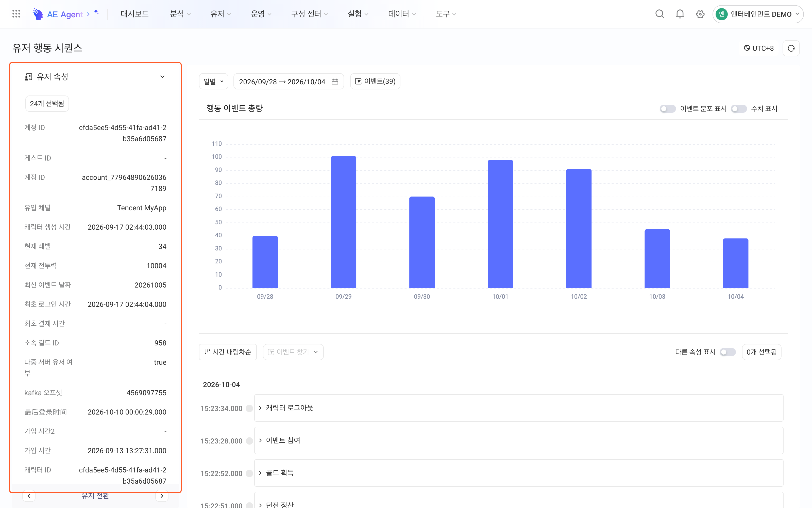
Task: Open notifications bell icon
Action: (x=680, y=14)
